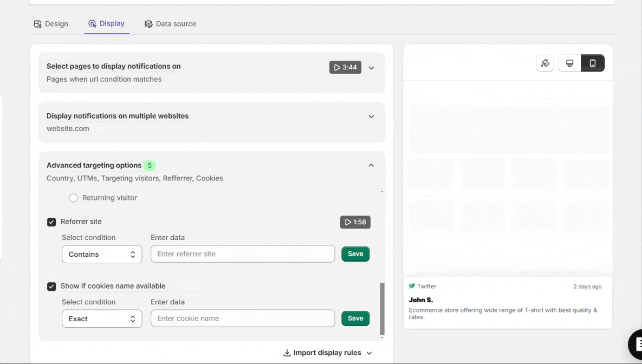The width and height of the screenshot is (642, 364).
Task: Expand Display notifications on multiple websites
Action: click(371, 116)
